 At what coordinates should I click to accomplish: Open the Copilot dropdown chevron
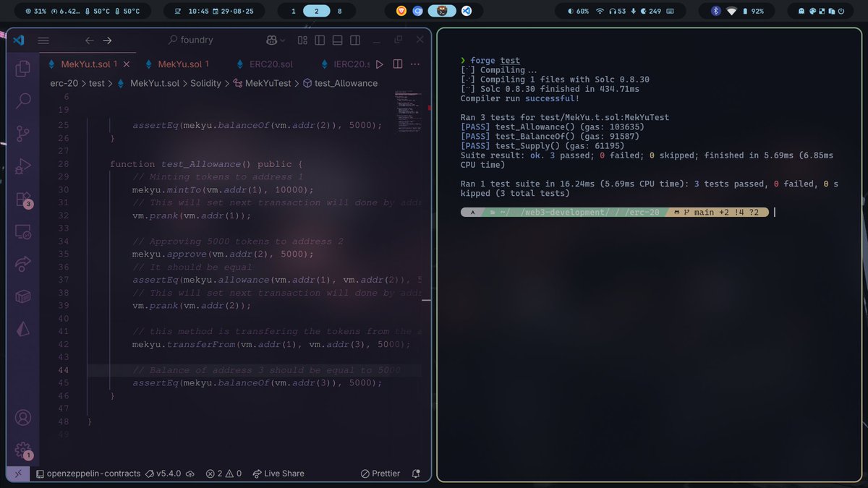point(282,40)
